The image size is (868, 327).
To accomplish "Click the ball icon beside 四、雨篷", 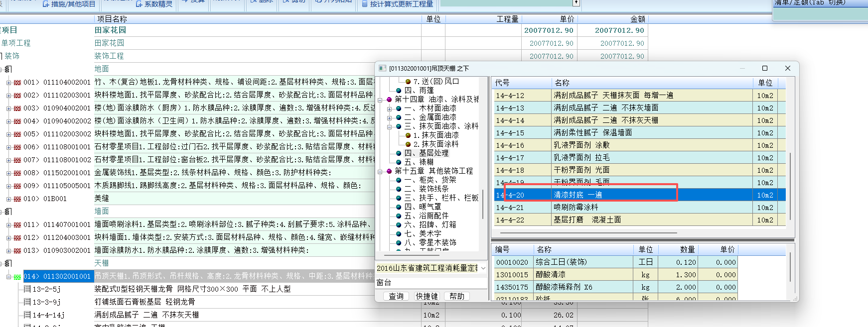I will click(x=399, y=91).
